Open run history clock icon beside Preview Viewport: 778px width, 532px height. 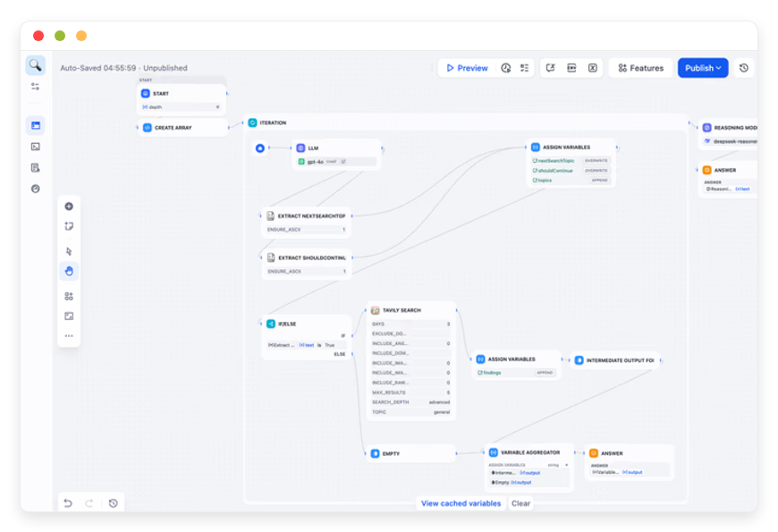click(505, 68)
